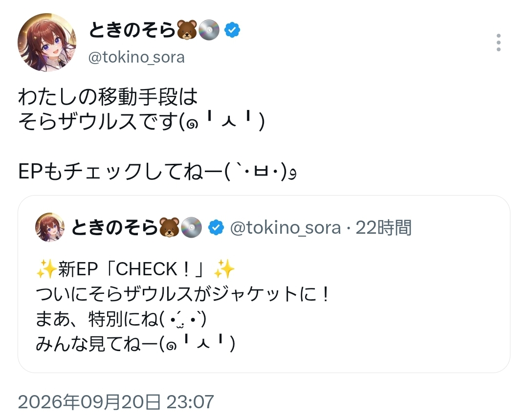
Task: Click the 22時間 timestamp on quoted tweet
Action: 384,228
